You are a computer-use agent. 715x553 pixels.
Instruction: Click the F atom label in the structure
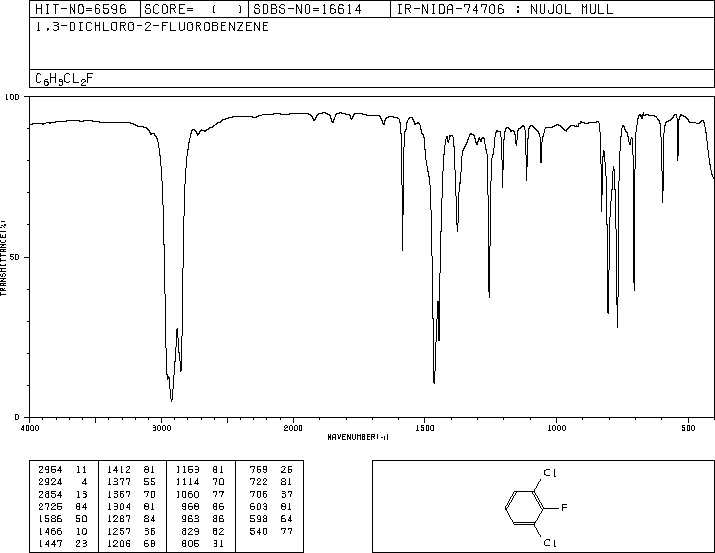point(564,507)
